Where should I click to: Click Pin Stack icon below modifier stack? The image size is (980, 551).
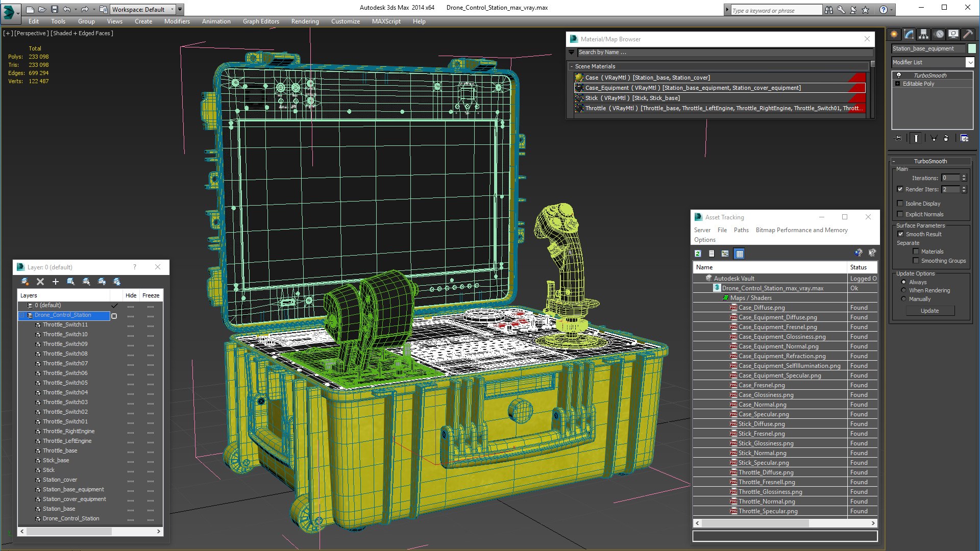[x=898, y=138]
